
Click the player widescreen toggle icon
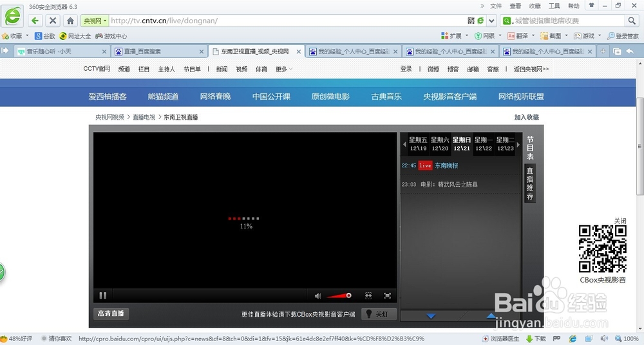coord(368,295)
